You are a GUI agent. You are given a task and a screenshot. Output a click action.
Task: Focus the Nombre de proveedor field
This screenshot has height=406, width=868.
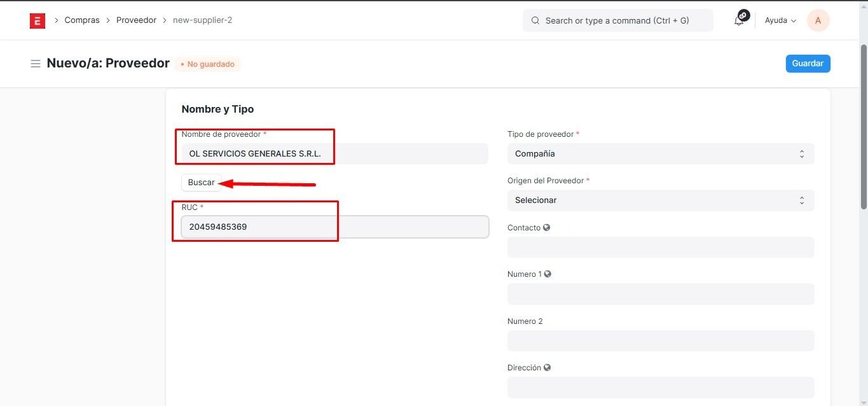[334, 154]
